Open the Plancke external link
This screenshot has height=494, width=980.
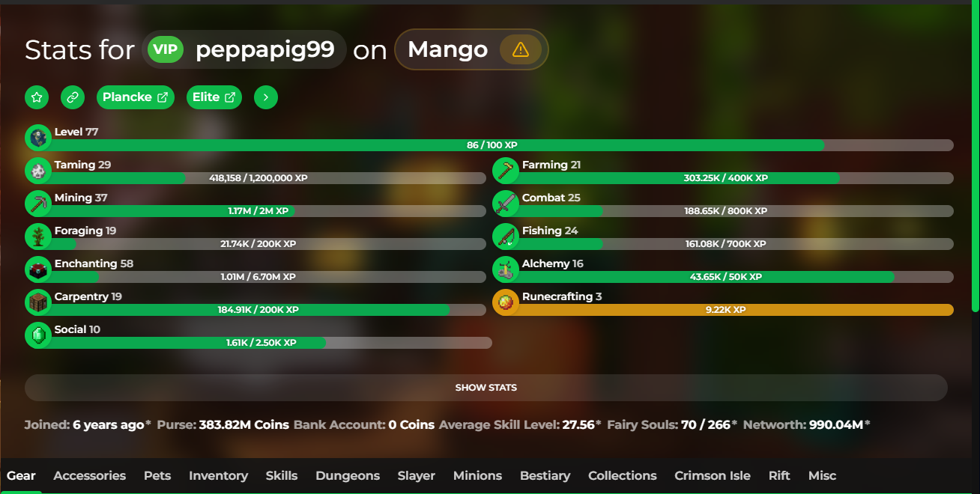[x=136, y=97]
